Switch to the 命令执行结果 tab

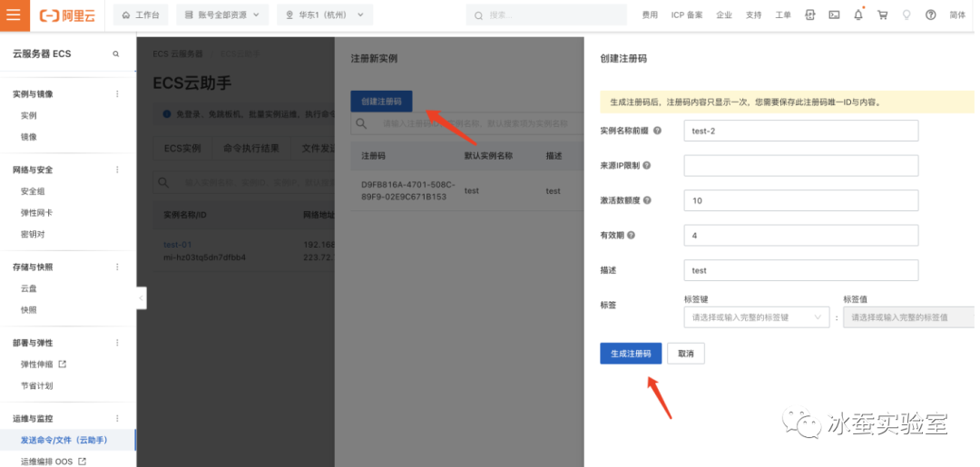(251, 149)
